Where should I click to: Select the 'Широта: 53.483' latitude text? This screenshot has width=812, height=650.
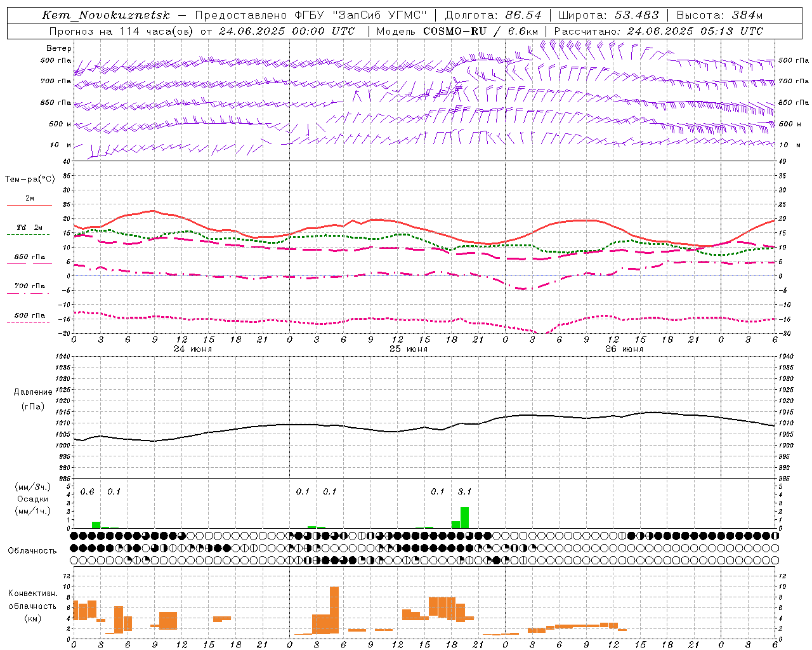[608, 15]
